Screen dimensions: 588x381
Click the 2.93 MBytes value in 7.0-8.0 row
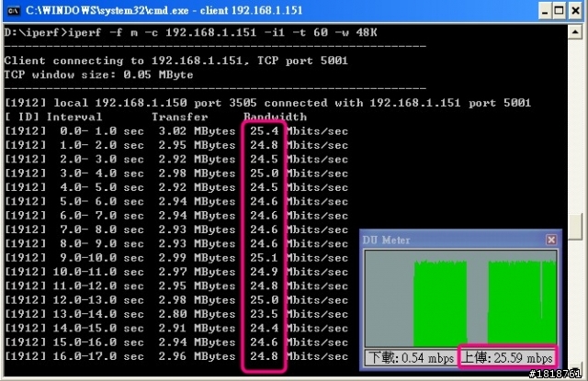197,230
